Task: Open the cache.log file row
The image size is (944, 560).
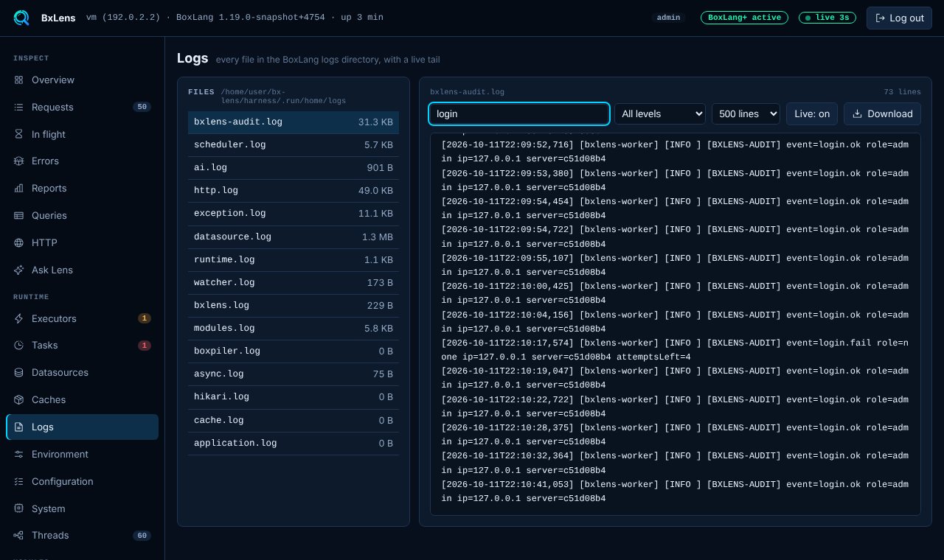Action: [x=294, y=420]
